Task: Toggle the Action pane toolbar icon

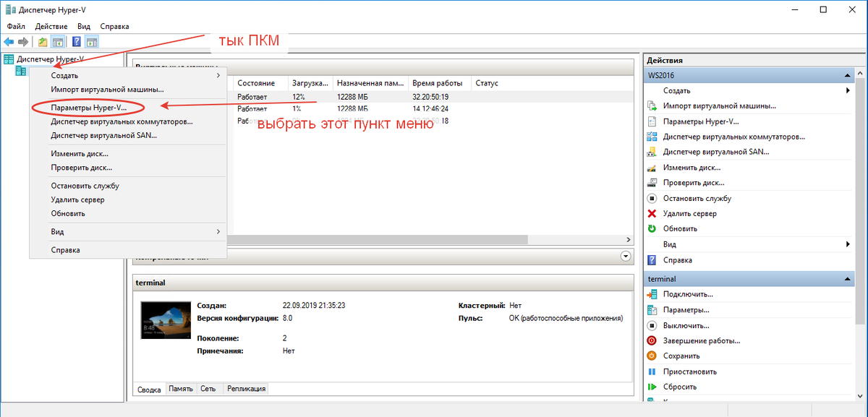Action: click(91, 42)
